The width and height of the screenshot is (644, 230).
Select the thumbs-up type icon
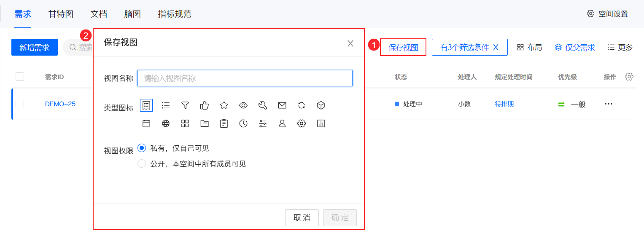[x=205, y=105]
